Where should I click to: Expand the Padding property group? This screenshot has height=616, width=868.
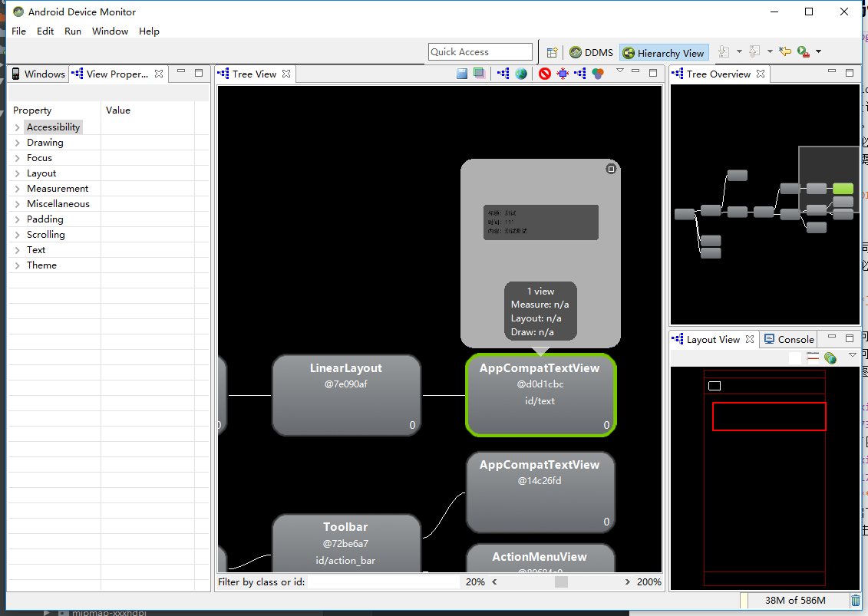coord(17,219)
